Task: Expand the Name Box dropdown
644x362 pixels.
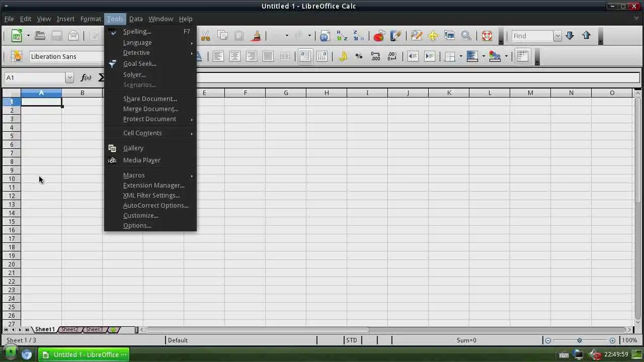Action: 69,77
